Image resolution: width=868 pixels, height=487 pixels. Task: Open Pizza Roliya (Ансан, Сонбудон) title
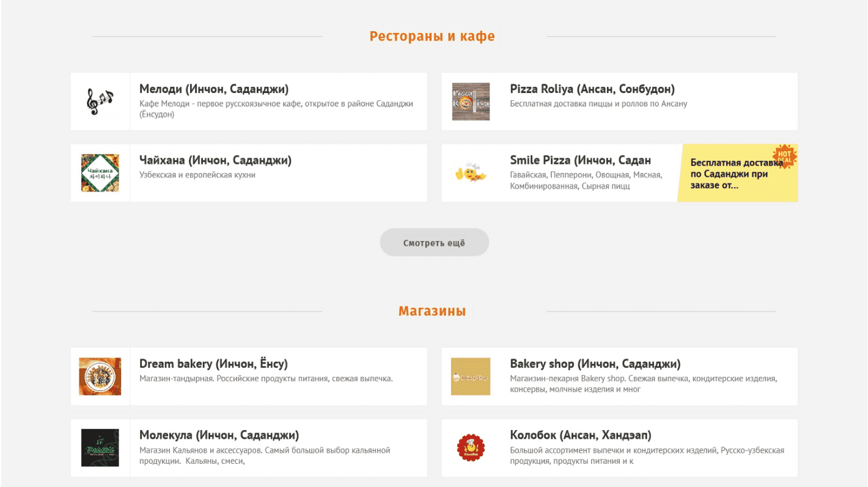point(592,89)
